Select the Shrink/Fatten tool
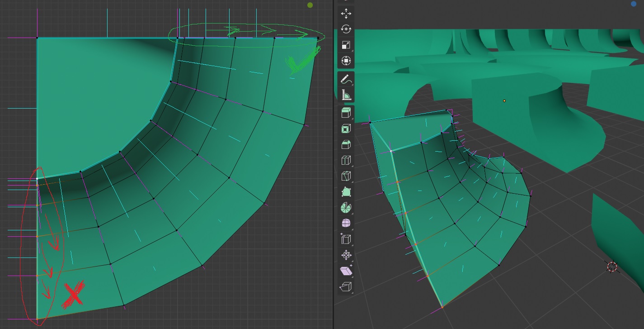 [x=346, y=255]
